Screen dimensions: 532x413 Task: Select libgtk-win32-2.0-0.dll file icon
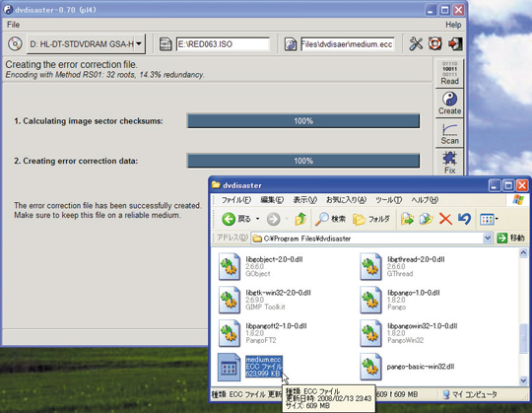[x=230, y=300]
